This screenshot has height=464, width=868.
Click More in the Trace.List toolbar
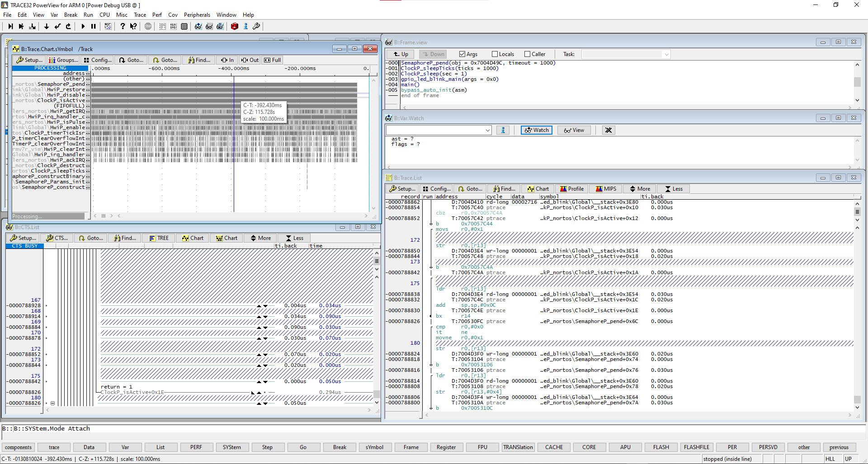(640, 189)
